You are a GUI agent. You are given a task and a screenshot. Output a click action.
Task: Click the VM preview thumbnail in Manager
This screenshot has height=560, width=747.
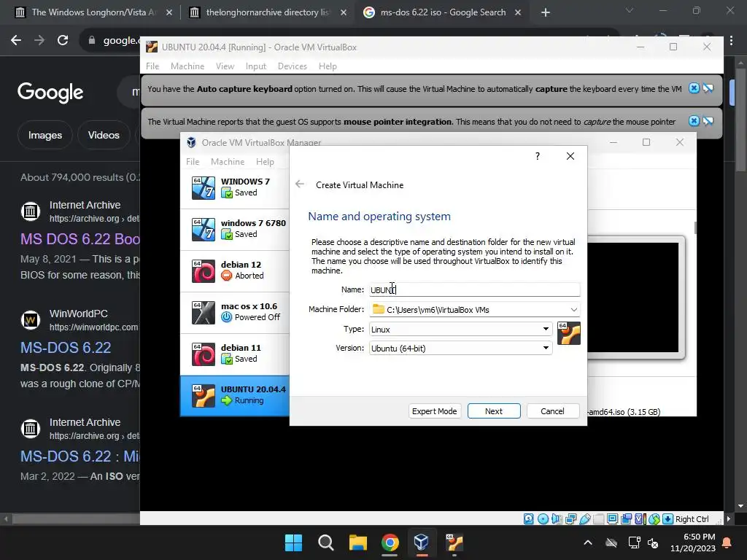coord(632,297)
